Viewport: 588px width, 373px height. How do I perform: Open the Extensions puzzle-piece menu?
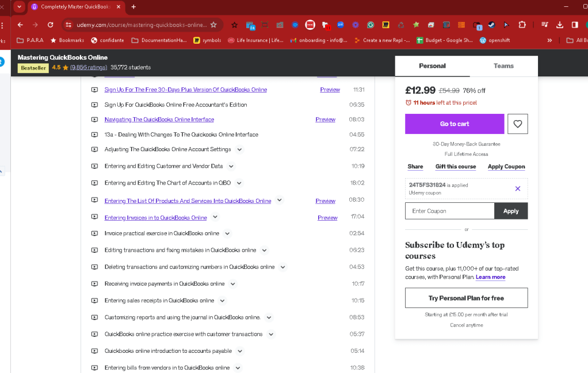522,25
